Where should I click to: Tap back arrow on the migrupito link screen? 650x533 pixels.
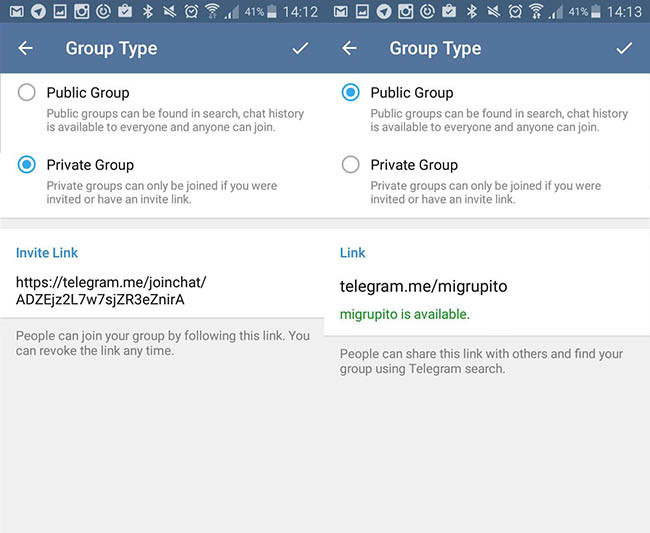tap(349, 48)
